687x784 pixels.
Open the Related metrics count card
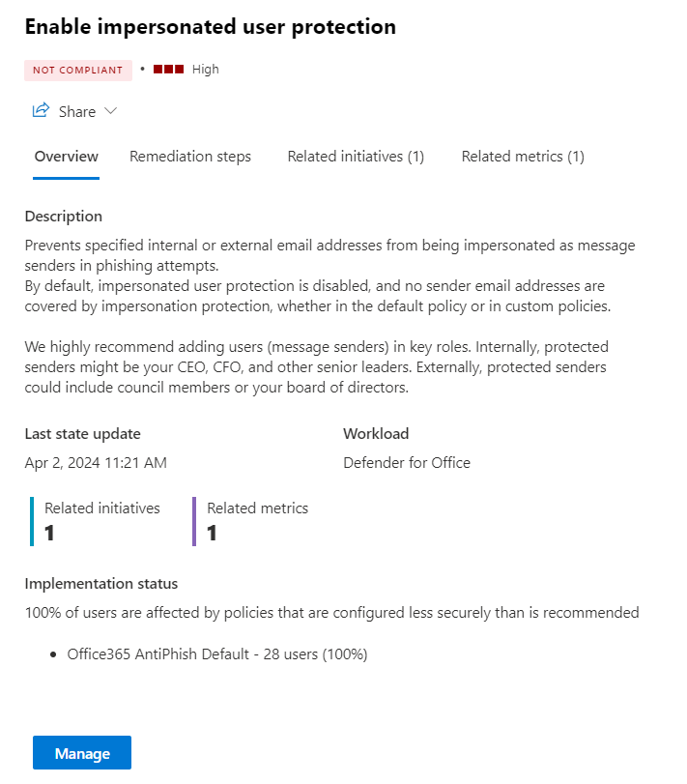(x=257, y=520)
